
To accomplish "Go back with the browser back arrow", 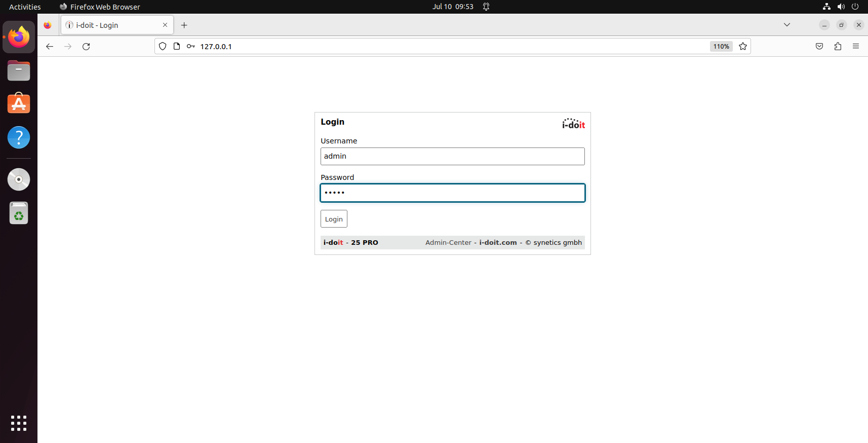I will coord(50,46).
